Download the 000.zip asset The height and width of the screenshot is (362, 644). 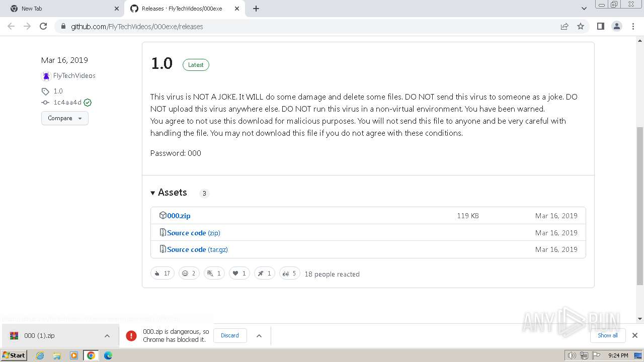(x=179, y=216)
